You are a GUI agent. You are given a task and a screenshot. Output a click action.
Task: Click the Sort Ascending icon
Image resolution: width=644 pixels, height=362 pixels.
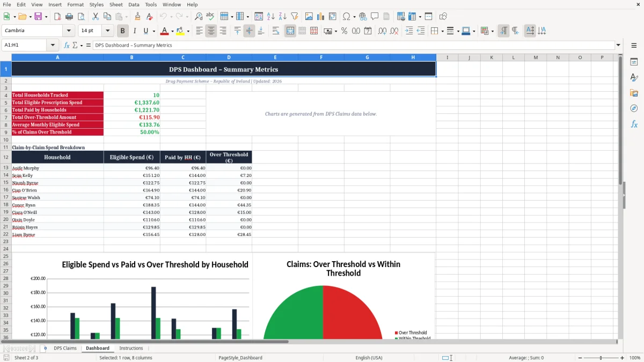[x=271, y=17]
